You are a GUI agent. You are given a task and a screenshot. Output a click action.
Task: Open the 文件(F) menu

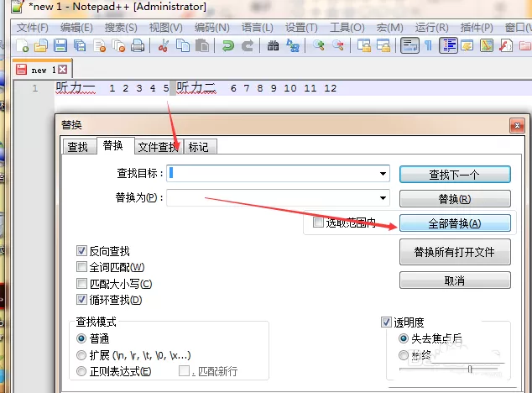[33, 28]
